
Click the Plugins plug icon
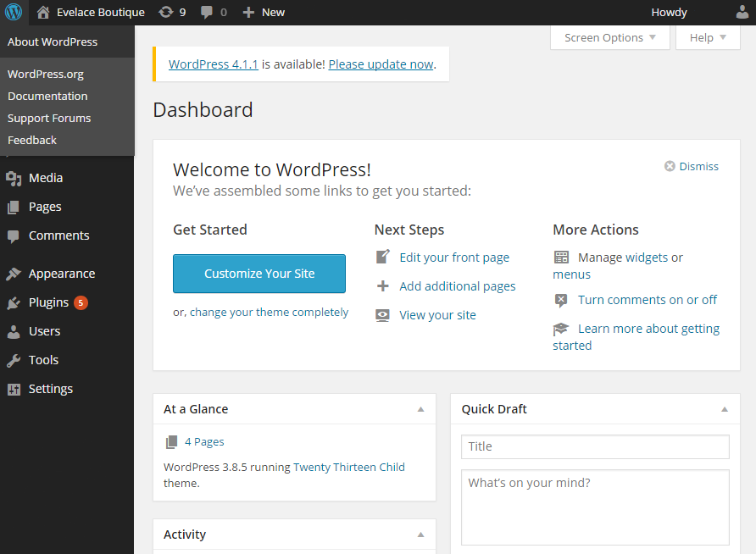click(x=14, y=302)
